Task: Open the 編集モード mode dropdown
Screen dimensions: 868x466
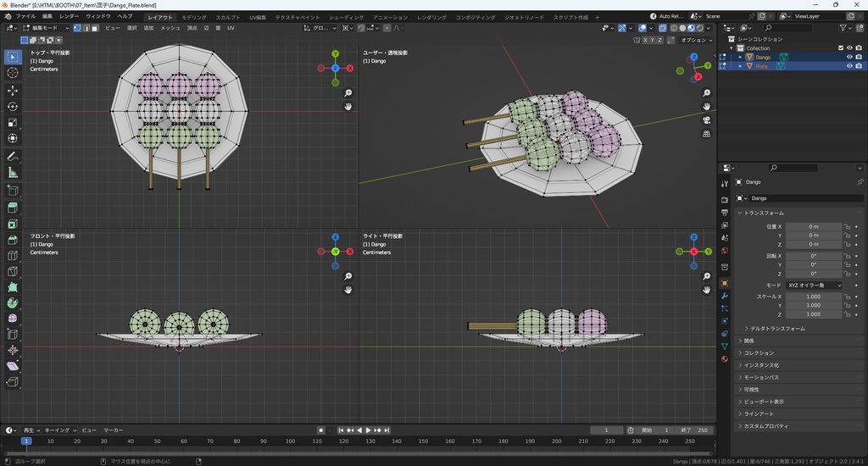Action: 47,28
